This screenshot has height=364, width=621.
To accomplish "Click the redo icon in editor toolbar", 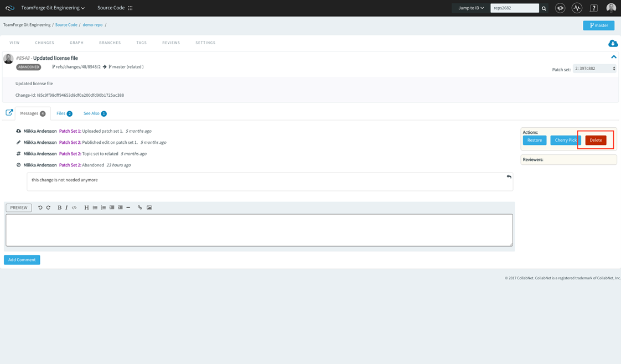I will (x=48, y=207).
